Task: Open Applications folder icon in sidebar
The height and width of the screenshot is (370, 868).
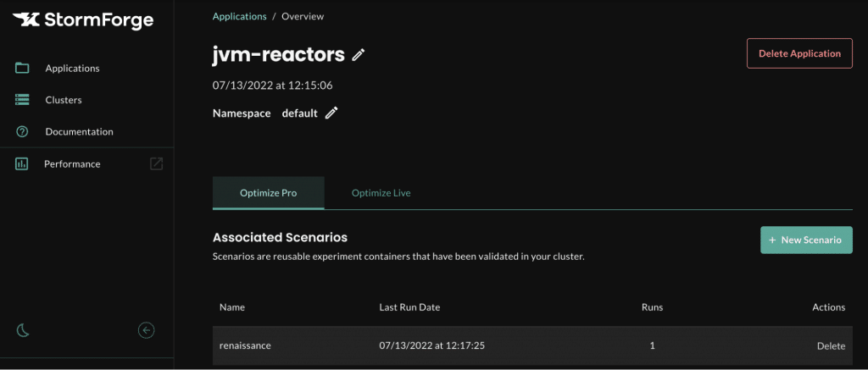Action: point(22,68)
